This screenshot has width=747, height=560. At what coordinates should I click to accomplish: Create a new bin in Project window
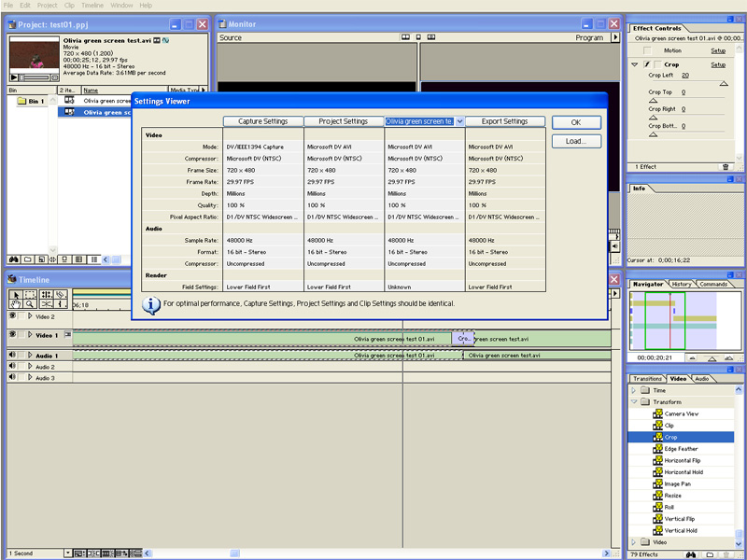tap(28, 259)
